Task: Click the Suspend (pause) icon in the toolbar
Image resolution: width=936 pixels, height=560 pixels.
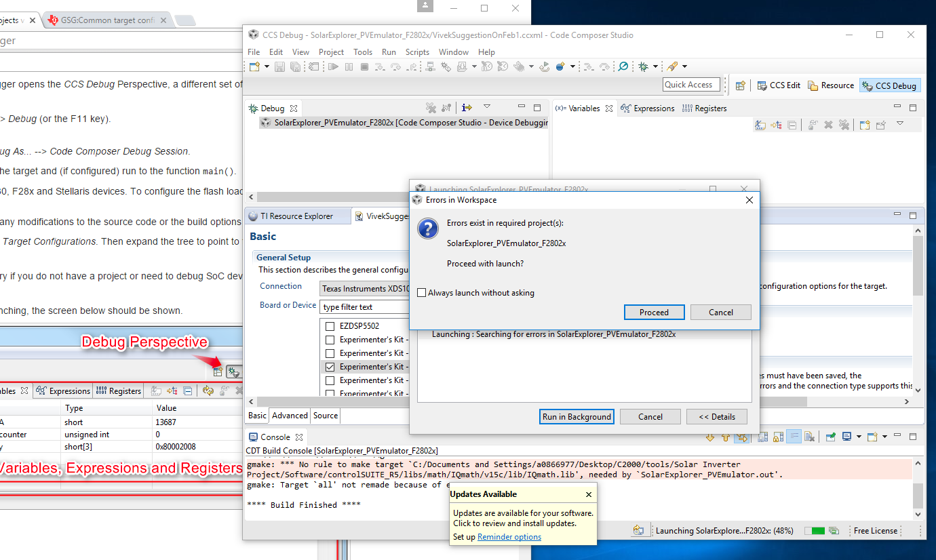Action: point(349,66)
